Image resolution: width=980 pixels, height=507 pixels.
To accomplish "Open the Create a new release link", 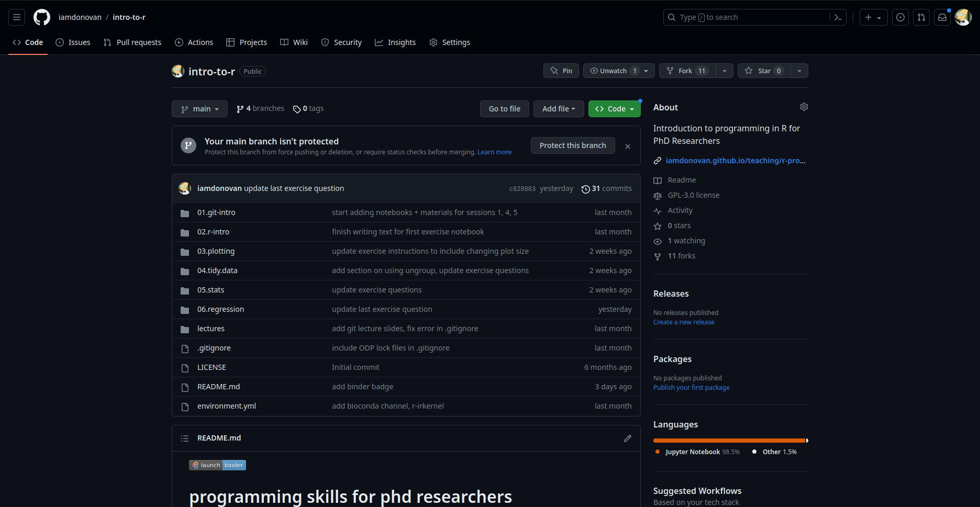I will (x=684, y=322).
